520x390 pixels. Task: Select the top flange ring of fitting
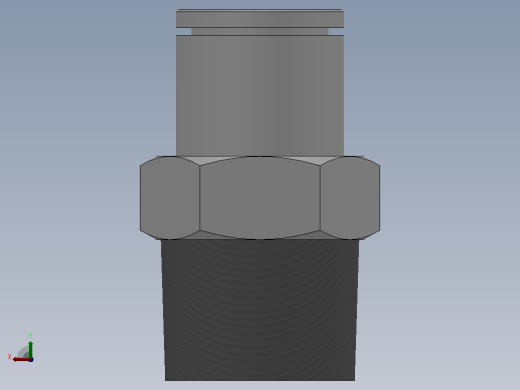click(x=260, y=19)
